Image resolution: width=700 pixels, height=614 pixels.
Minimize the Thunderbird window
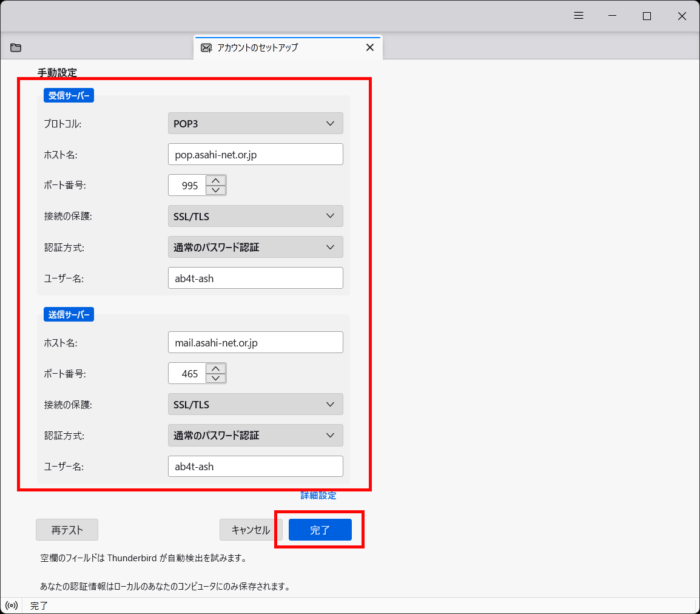click(613, 16)
